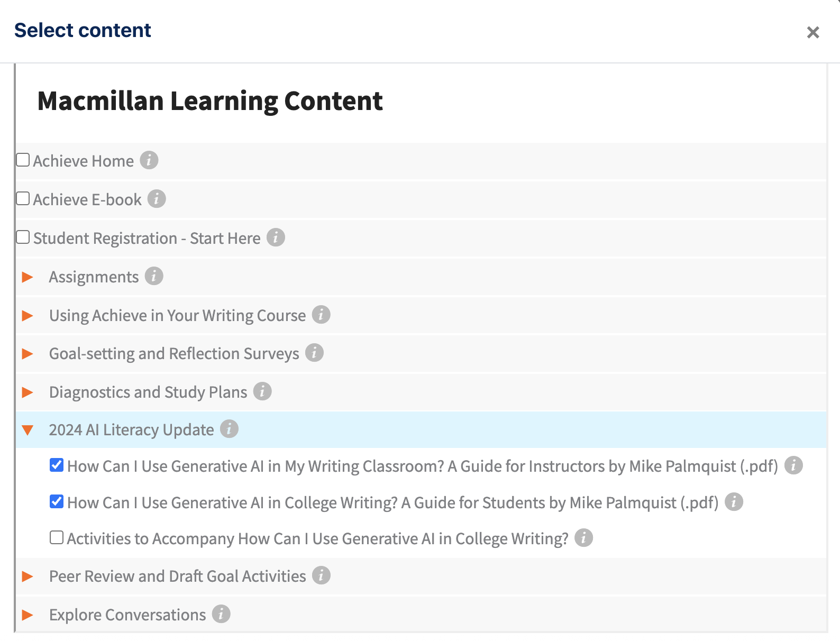Screen dimensions: 840x641
Task: Open info for Guide for Instructors pdf
Action: click(793, 465)
